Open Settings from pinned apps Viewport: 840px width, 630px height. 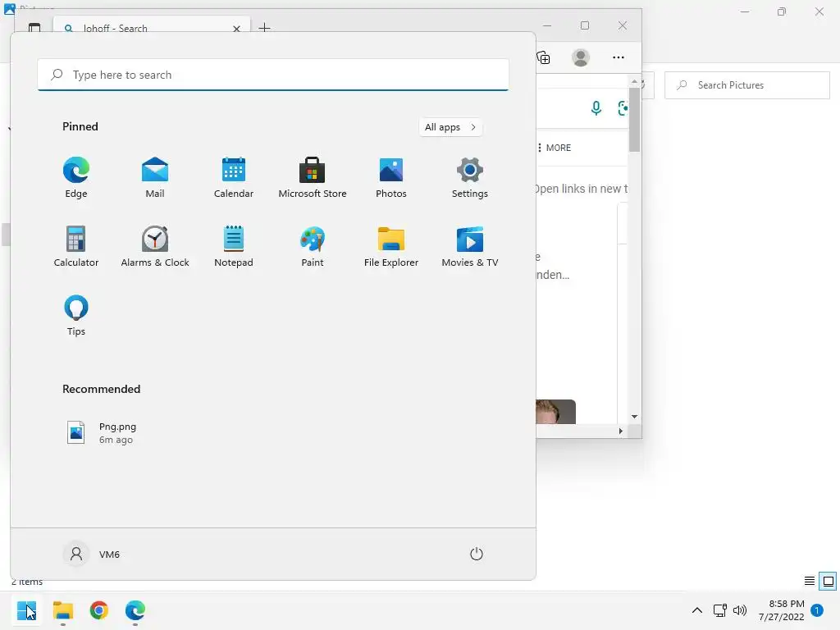tap(470, 177)
